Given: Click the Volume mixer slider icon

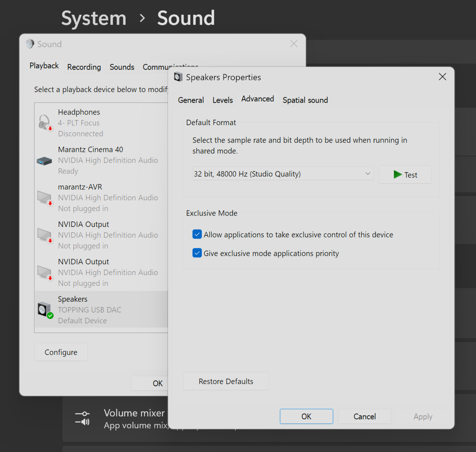Looking at the screenshot, I should click(82, 418).
